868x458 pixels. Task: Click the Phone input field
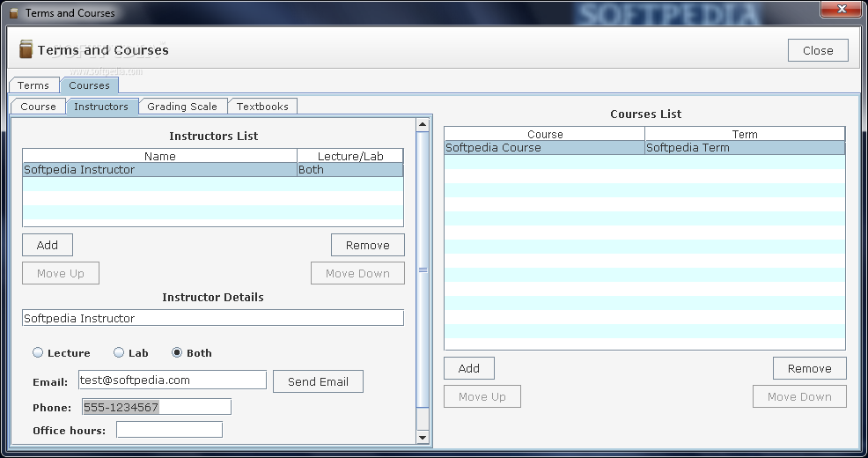157,407
